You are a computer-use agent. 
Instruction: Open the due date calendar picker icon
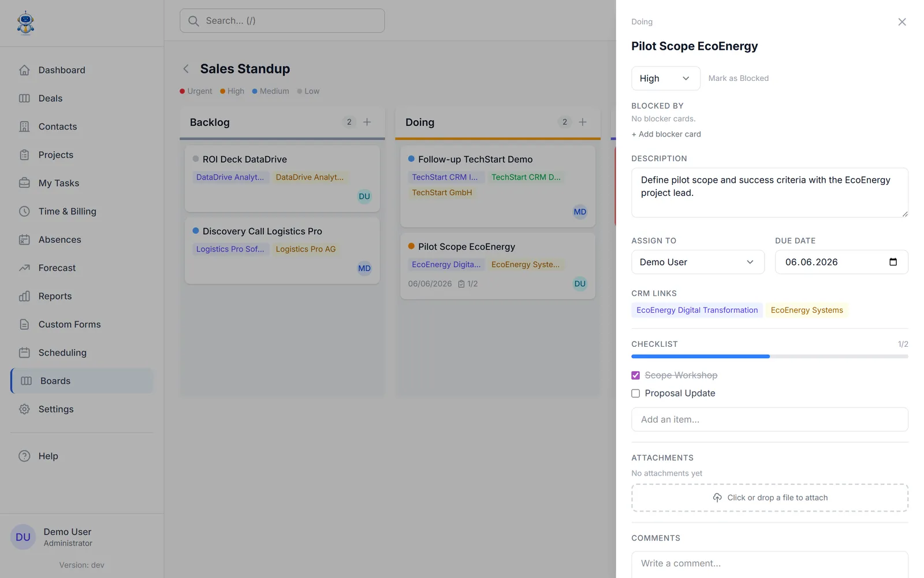click(893, 262)
